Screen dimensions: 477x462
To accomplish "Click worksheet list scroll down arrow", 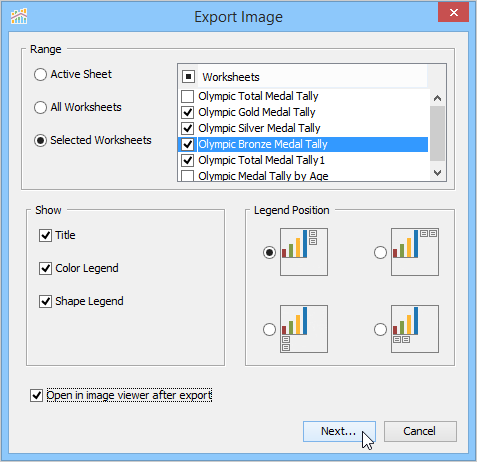I will [437, 173].
